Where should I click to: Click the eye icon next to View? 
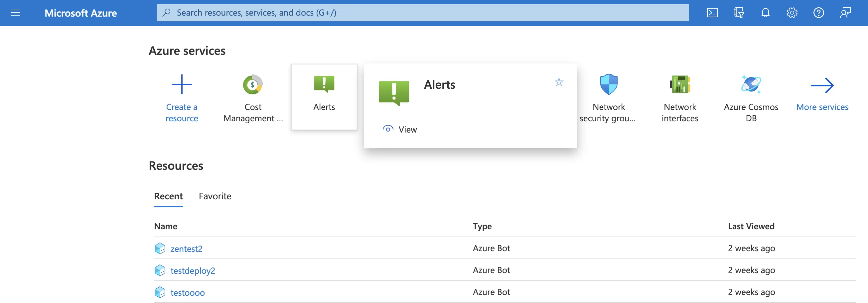[388, 129]
